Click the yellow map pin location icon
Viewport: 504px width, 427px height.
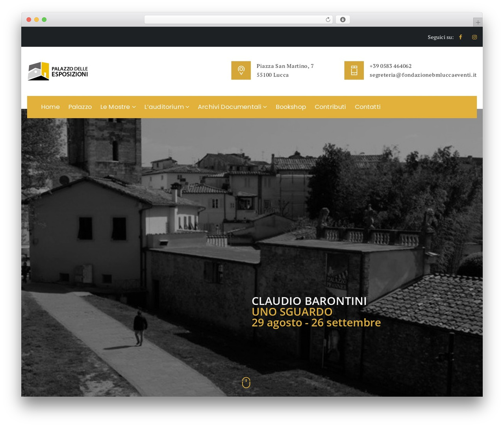[241, 71]
